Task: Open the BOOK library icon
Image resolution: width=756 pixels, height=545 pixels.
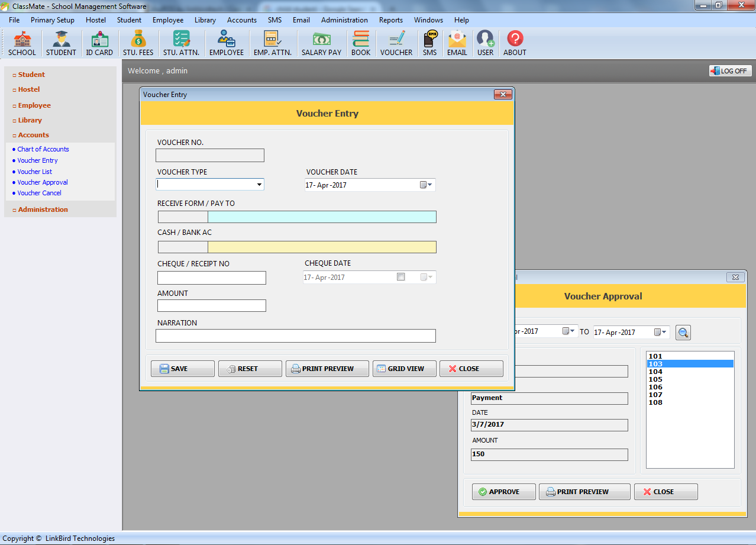Action: point(360,42)
